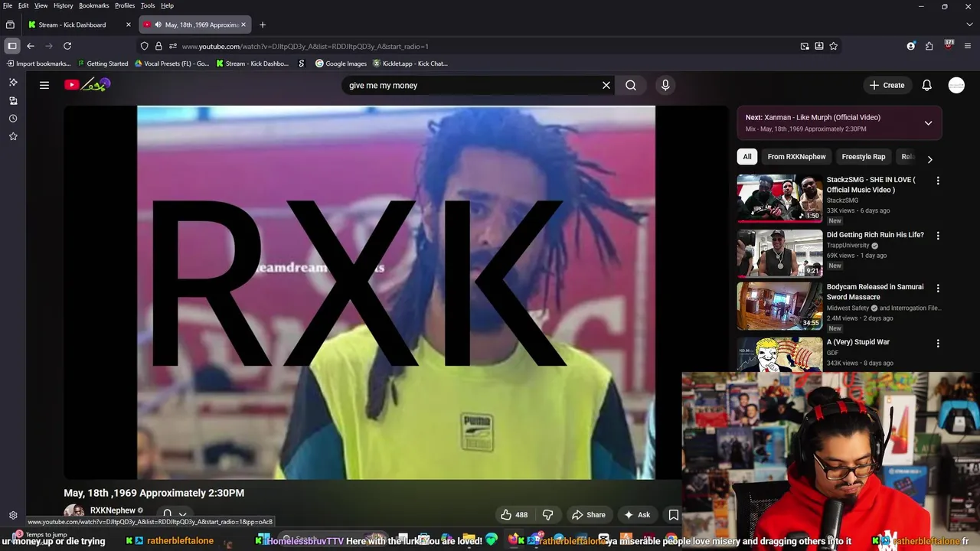
Task: Open YouTube notifications bell
Action: pos(927,85)
